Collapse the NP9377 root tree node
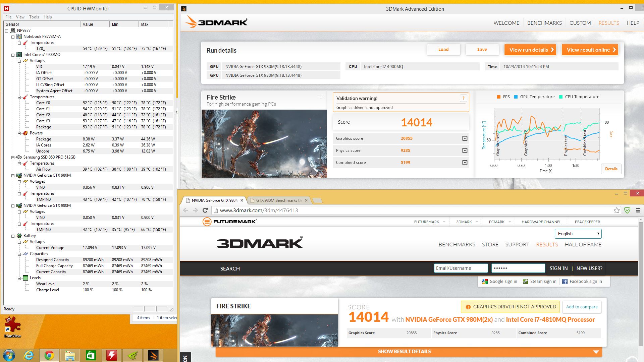This screenshot has width=644, height=362. [6, 31]
